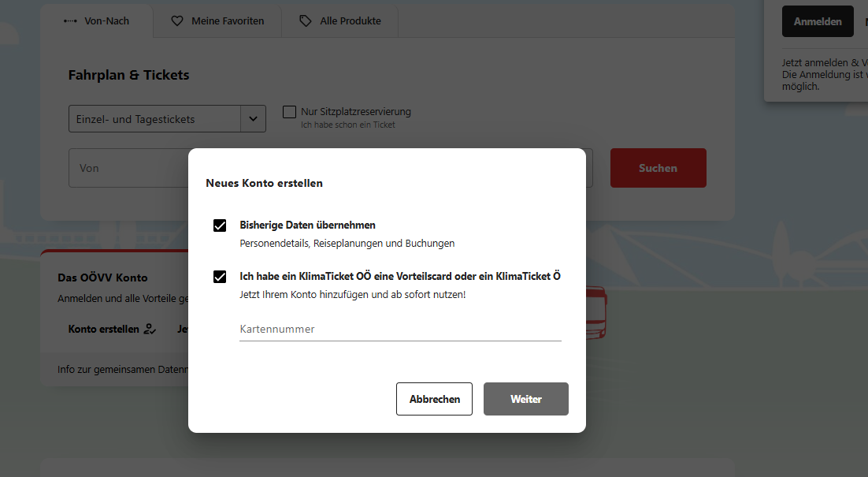Viewport: 868px width, 477px height.
Task: Click the person icon next to Konto erstellen
Action: (150, 330)
